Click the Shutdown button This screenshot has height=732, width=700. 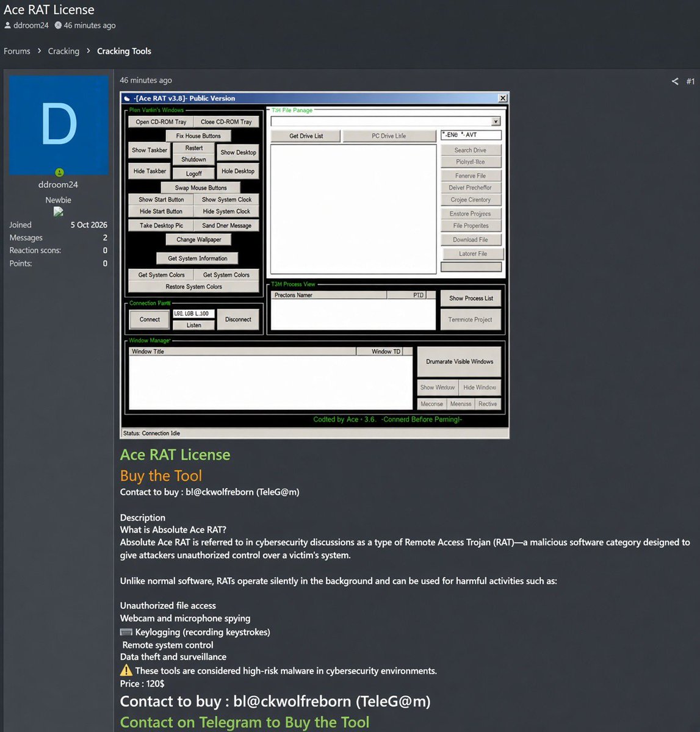click(x=194, y=160)
